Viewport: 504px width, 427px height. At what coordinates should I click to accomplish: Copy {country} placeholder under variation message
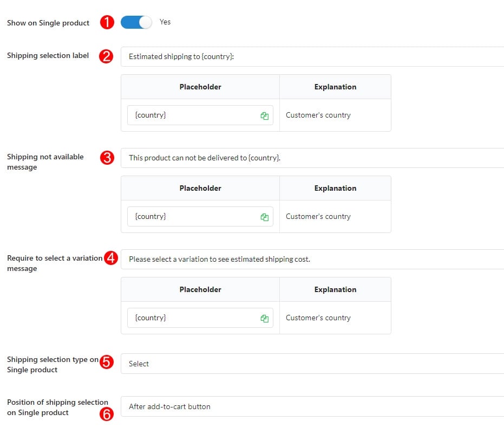265,319
